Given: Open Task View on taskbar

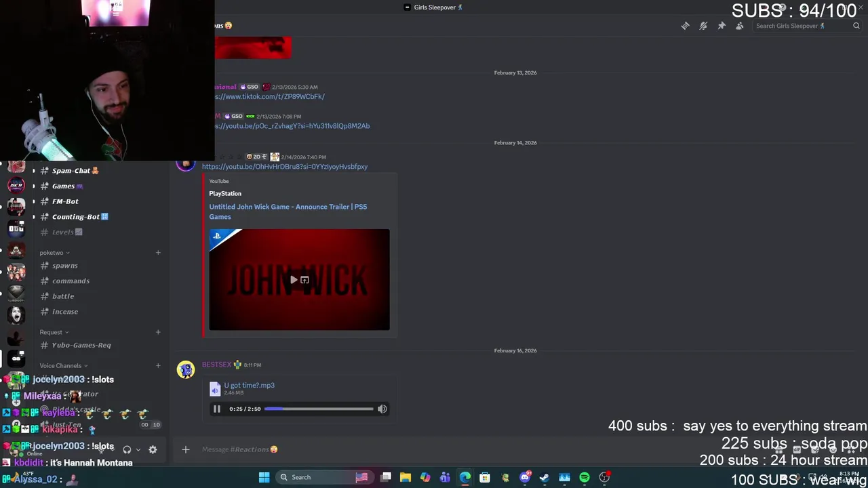Looking at the screenshot, I should point(386,477).
